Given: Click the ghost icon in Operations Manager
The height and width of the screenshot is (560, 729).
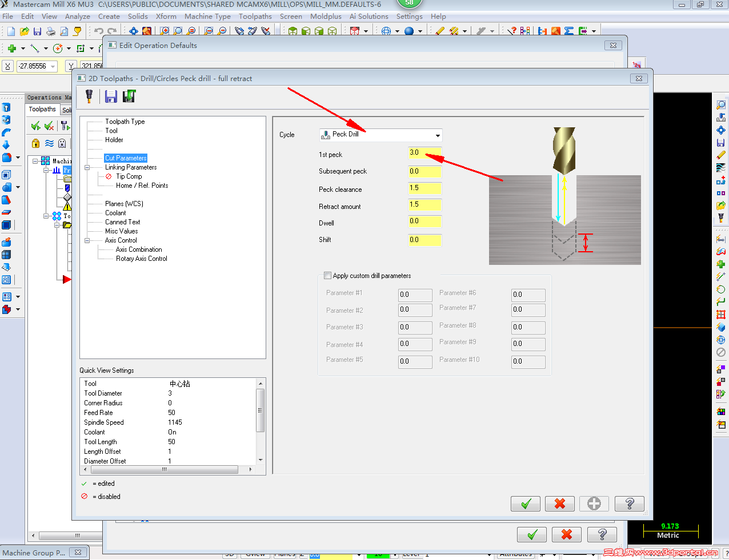Looking at the screenshot, I should [x=62, y=143].
